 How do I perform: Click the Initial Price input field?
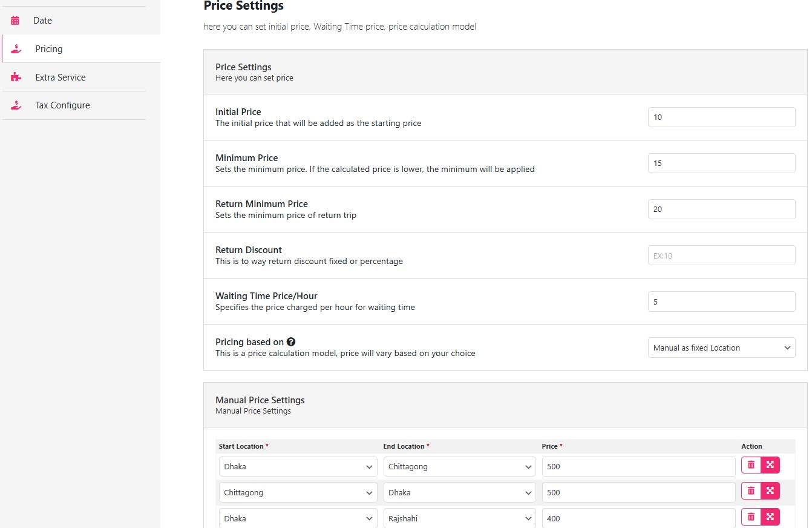721,117
